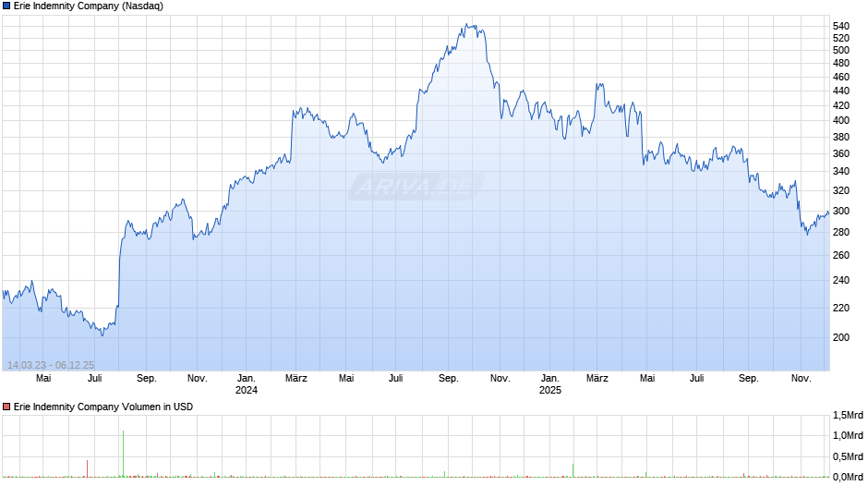Click the red legend square for Volumen
Viewport: 868px width, 486px height.
point(6,407)
